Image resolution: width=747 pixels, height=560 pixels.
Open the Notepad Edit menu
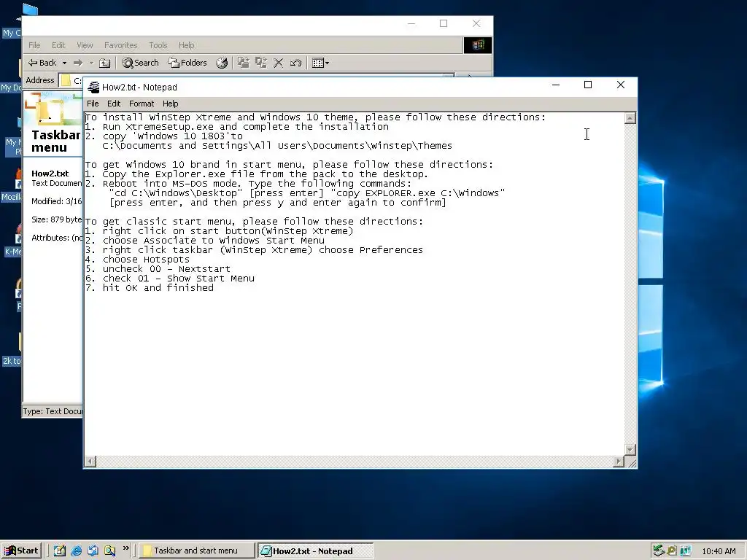pyautogui.click(x=113, y=104)
